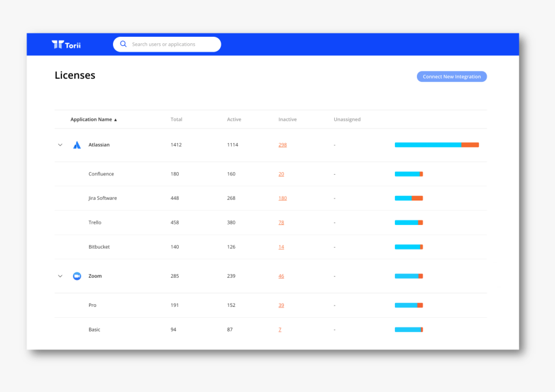The height and width of the screenshot is (392, 555).
Task: Click Basic usage bar
Action: coord(409,330)
